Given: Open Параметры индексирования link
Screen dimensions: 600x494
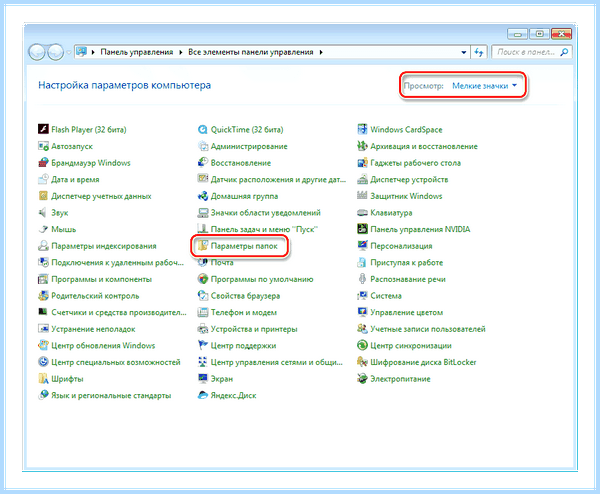Looking at the screenshot, I should point(104,246).
